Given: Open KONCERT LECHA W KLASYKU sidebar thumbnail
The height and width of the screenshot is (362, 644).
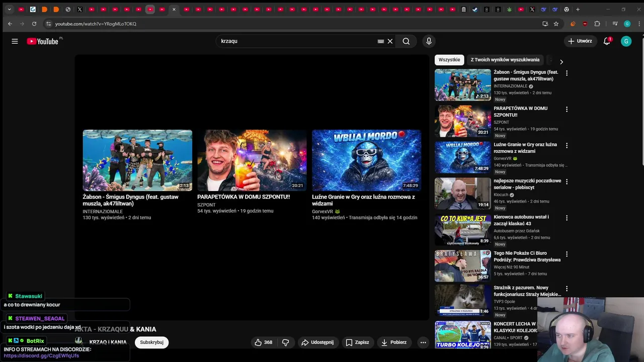Looking at the screenshot, I should pos(463,335).
